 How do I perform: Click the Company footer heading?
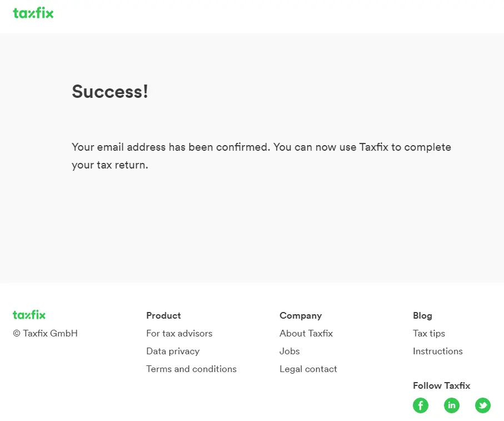301,315
